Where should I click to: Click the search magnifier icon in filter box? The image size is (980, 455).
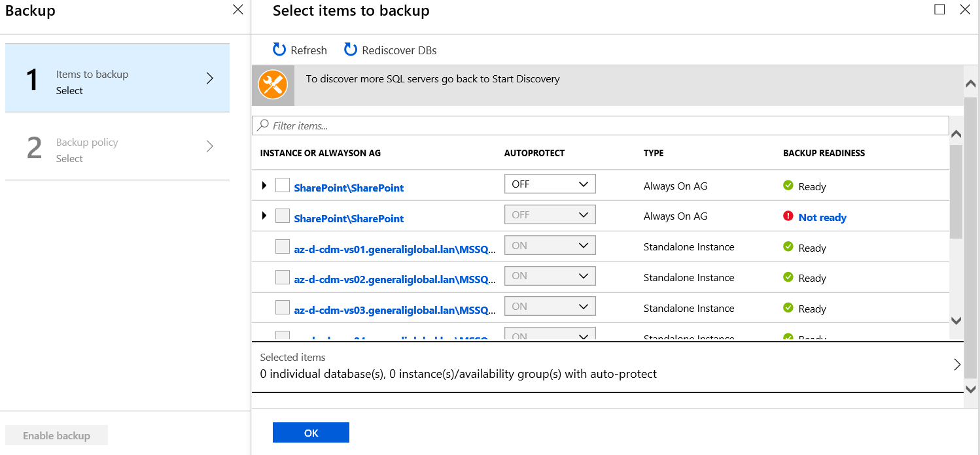(263, 125)
